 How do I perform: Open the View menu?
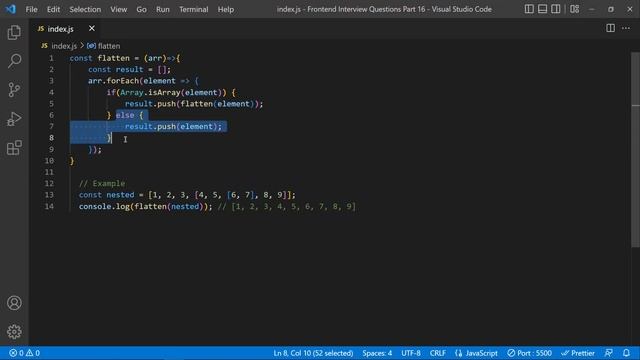118,9
